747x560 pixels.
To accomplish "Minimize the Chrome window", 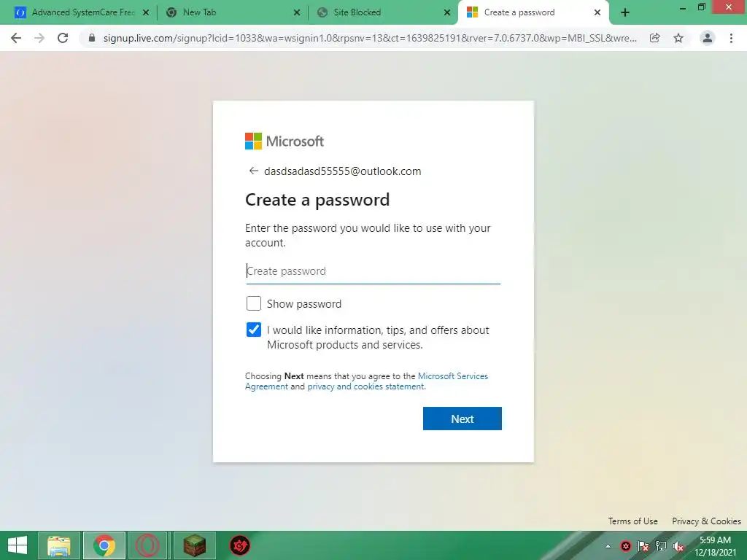I will pyautogui.click(x=683, y=8).
